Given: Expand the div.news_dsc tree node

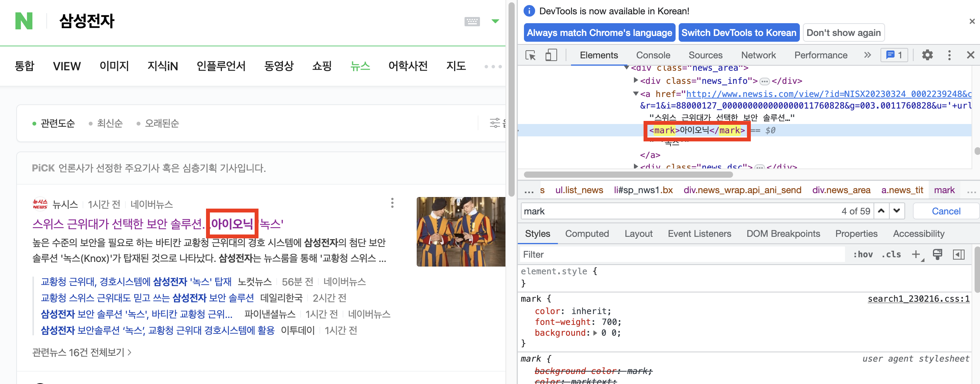Looking at the screenshot, I should pos(635,166).
